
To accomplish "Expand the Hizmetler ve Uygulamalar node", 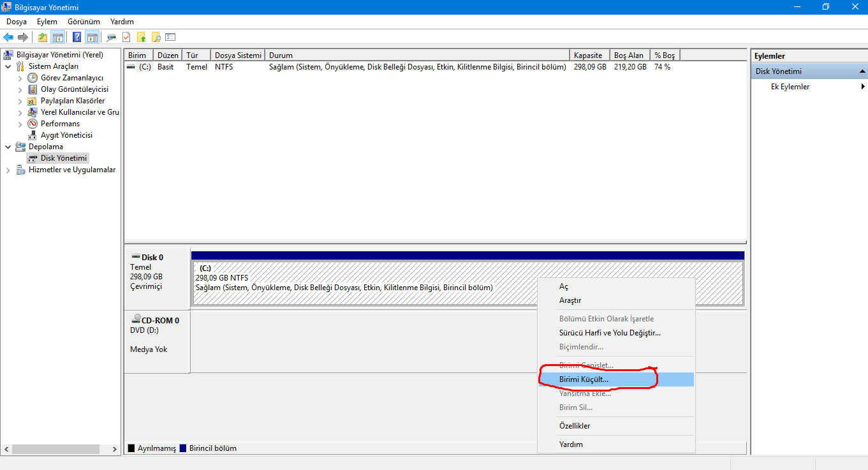I will [x=8, y=170].
